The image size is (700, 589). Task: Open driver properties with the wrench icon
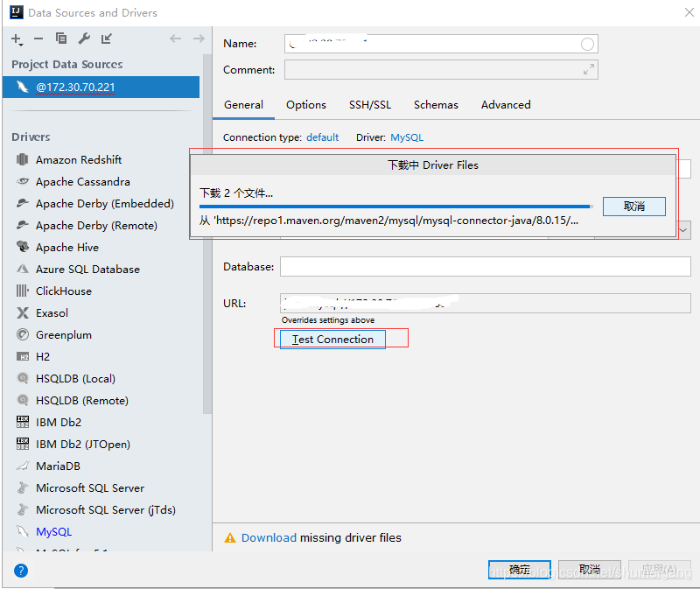tap(84, 39)
